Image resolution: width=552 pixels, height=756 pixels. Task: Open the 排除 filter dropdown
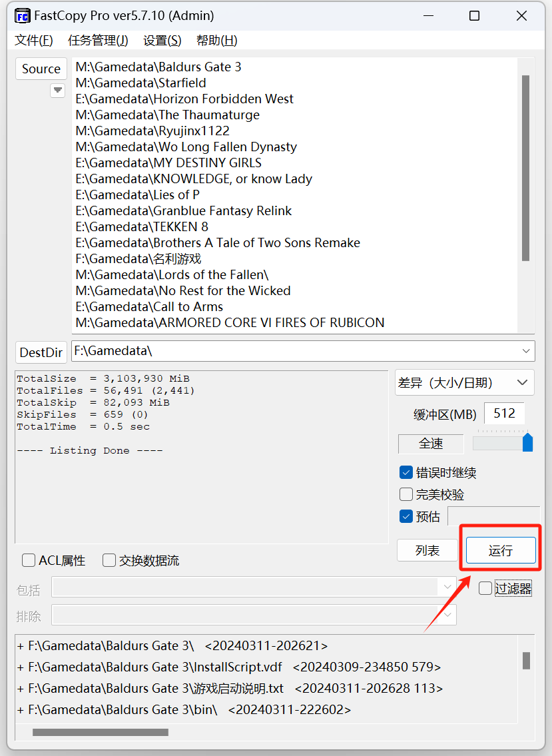click(447, 615)
